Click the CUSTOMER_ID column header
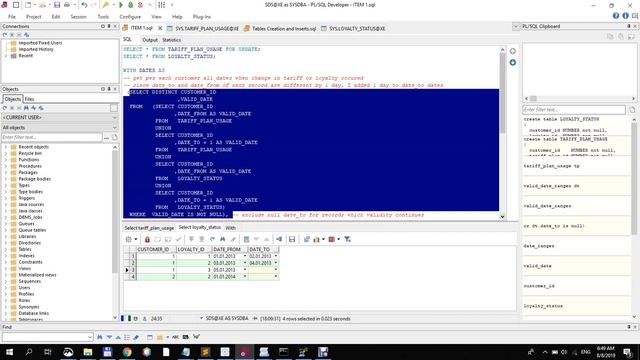Image resolution: width=640 pixels, height=360 pixels. click(156, 249)
